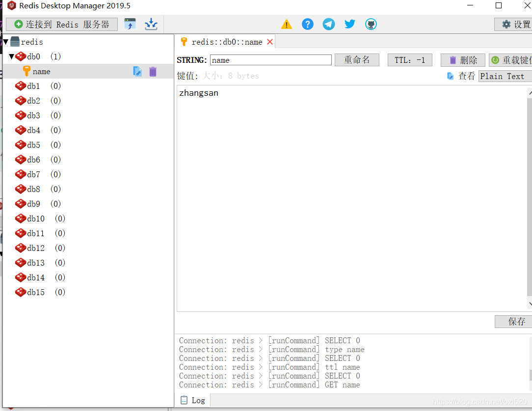Open the Plain Text view format dropdown
This screenshot has width=532, height=411.
click(505, 76)
